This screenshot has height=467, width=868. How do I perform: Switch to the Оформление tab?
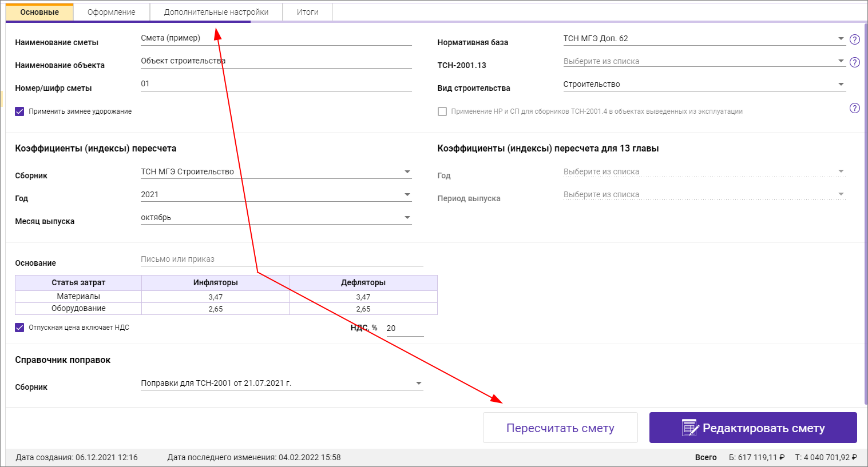pos(112,12)
